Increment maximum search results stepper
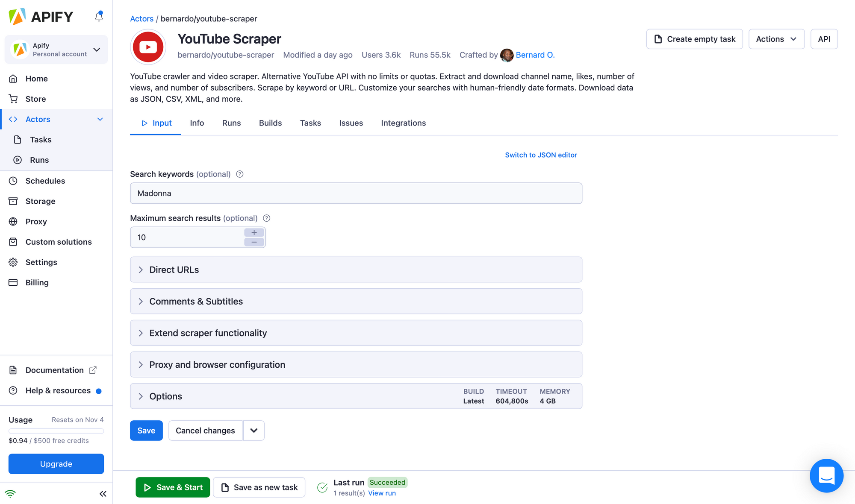This screenshot has height=504, width=855. pyautogui.click(x=254, y=233)
